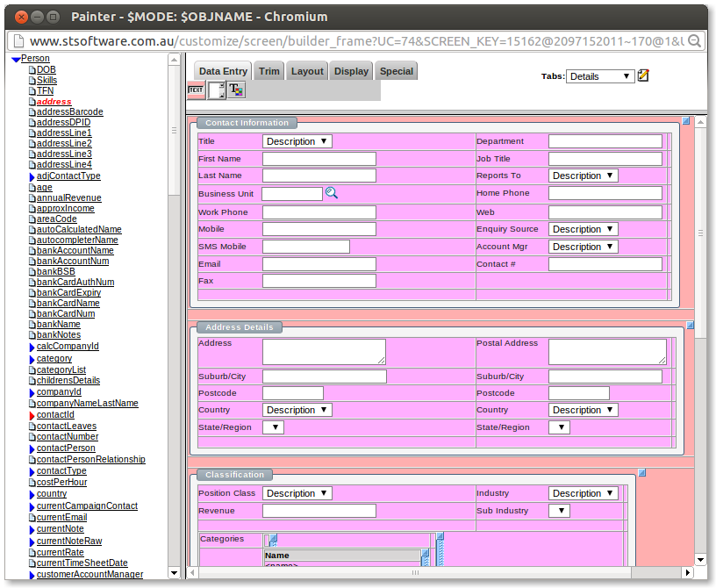Switch to the Special tab
The image size is (716, 588).
click(x=397, y=71)
